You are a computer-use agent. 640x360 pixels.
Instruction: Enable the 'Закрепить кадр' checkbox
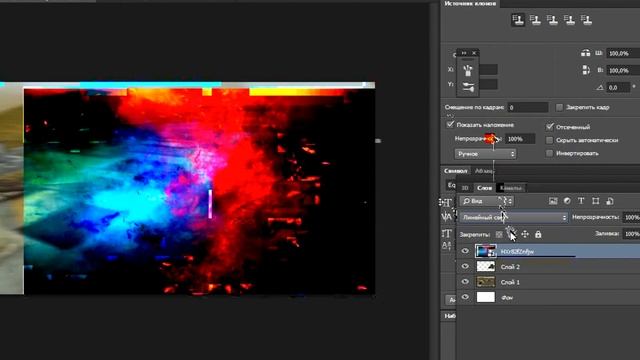(559, 107)
